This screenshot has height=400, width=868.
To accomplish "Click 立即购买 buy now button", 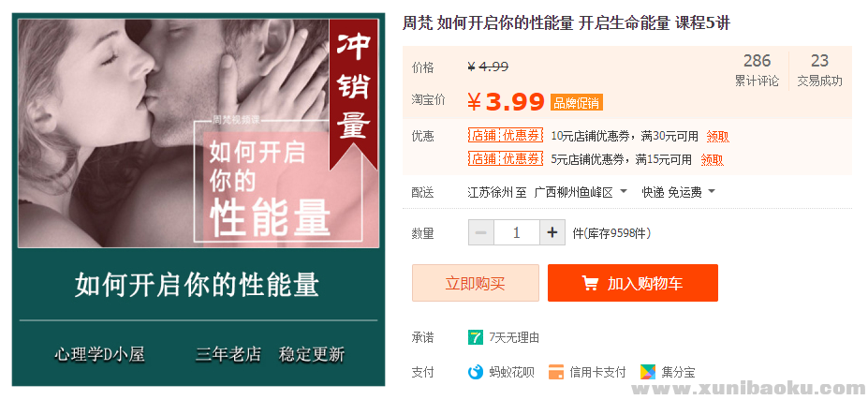I will pyautogui.click(x=476, y=283).
